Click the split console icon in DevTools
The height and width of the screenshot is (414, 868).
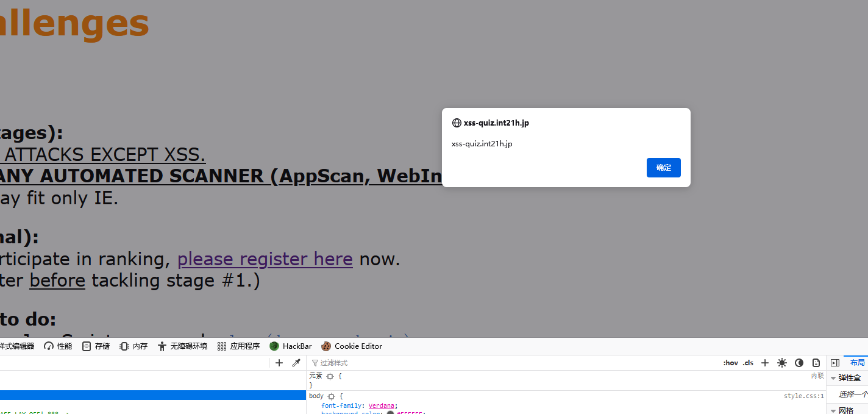pos(834,362)
